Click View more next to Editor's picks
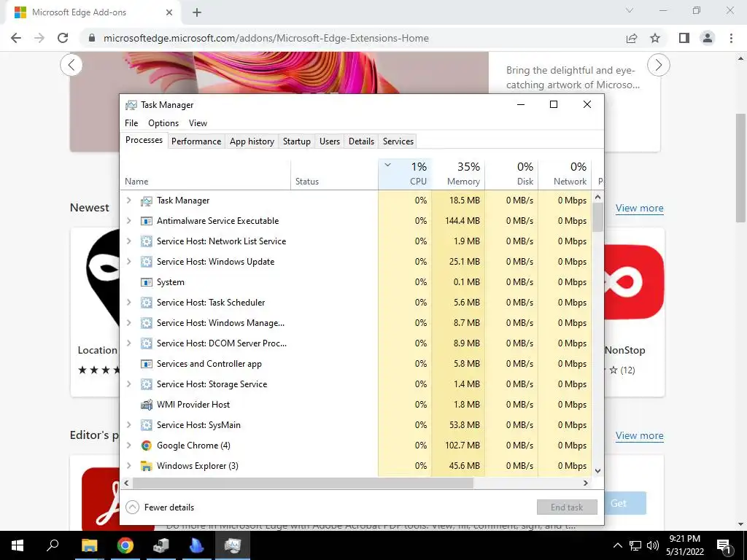Screen dimensions: 747x560 tap(639, 436)
